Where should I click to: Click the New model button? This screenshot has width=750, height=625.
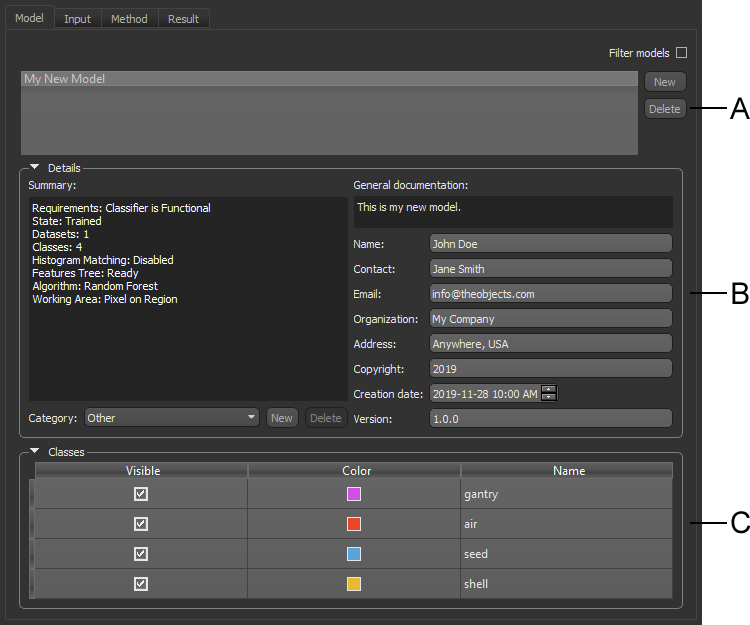(x=664, y=82)
